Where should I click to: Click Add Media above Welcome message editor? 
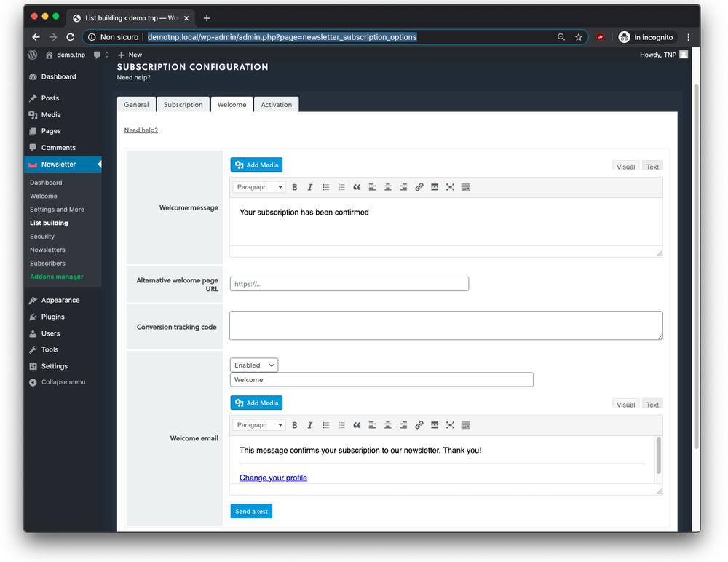click(x=256, y=165)
